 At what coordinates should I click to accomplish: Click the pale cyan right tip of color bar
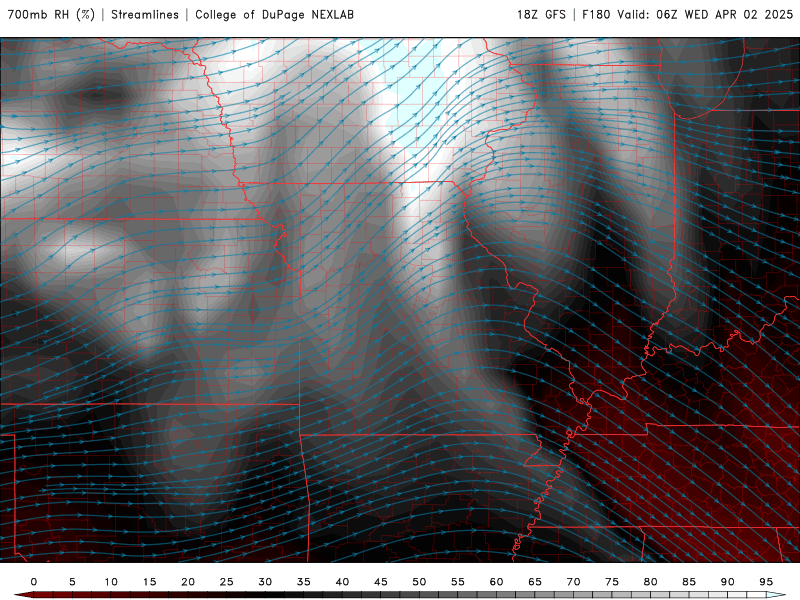pyautogui.click(x=776, y=595)
